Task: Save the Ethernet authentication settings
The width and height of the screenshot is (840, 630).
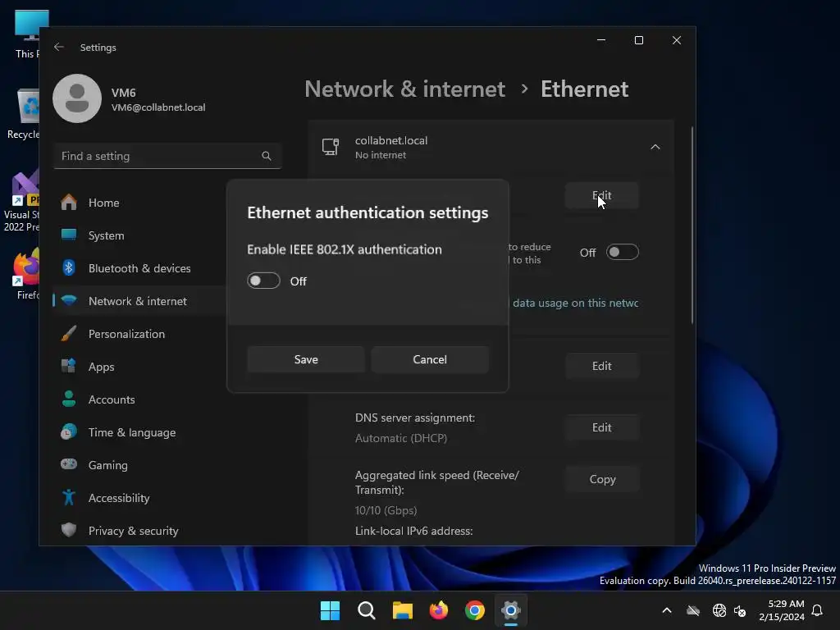Action: tap(306, 359)
